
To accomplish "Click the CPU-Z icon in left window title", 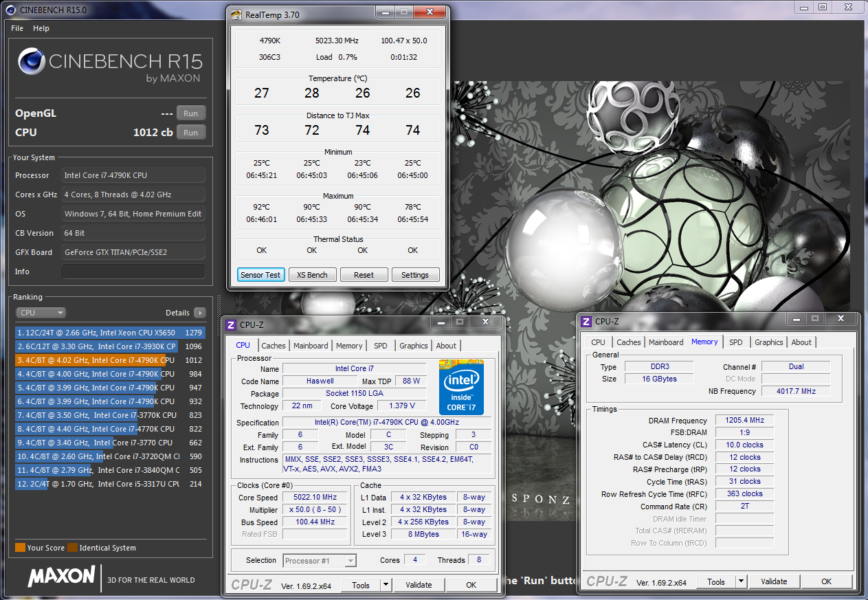I will (x=231, y=324).
